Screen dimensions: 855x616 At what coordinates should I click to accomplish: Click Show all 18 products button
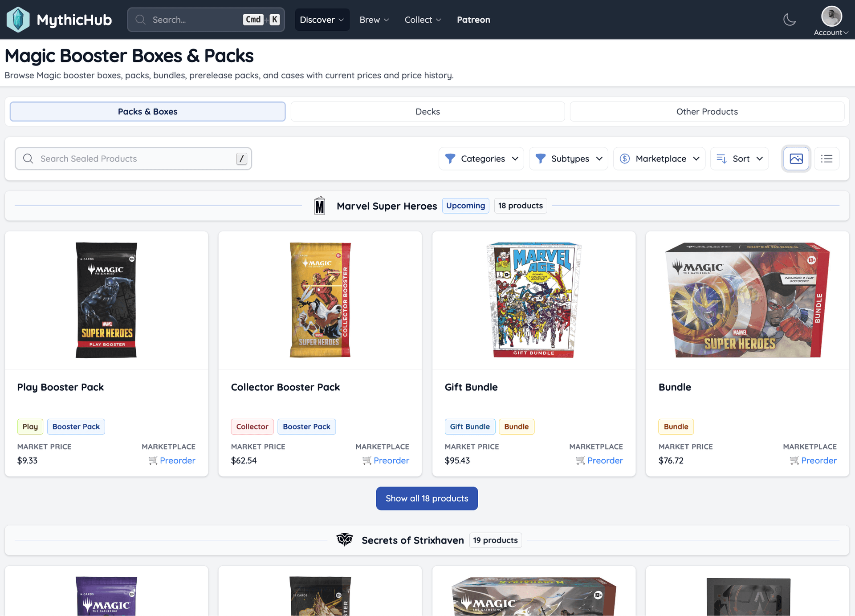(427, 498)
